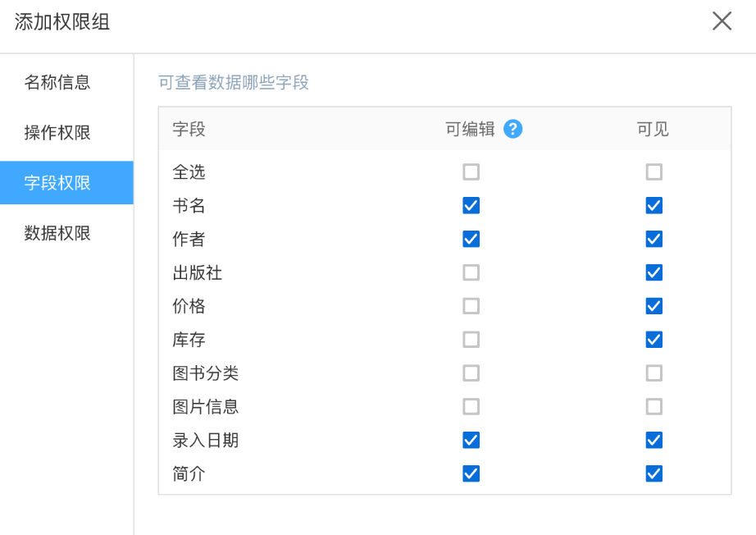
Task: Go to the 数据权限 tab
Action: coord(57,234)
